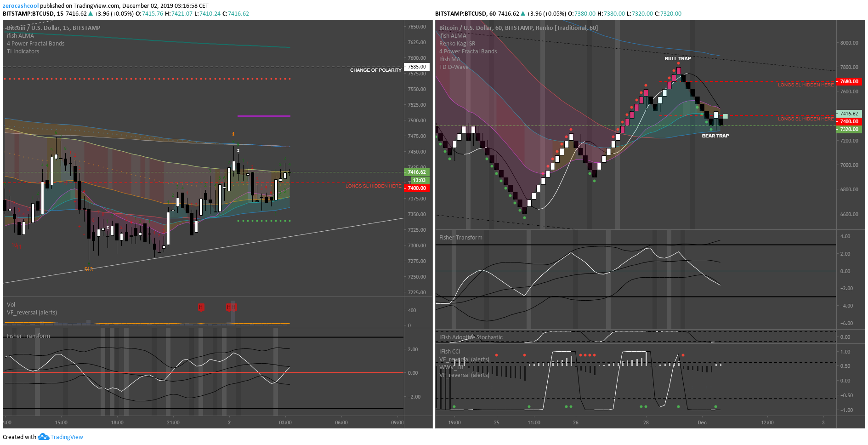Click 19:00 on the right time axis
Screen dimensions: 868x445
point(454,422)
